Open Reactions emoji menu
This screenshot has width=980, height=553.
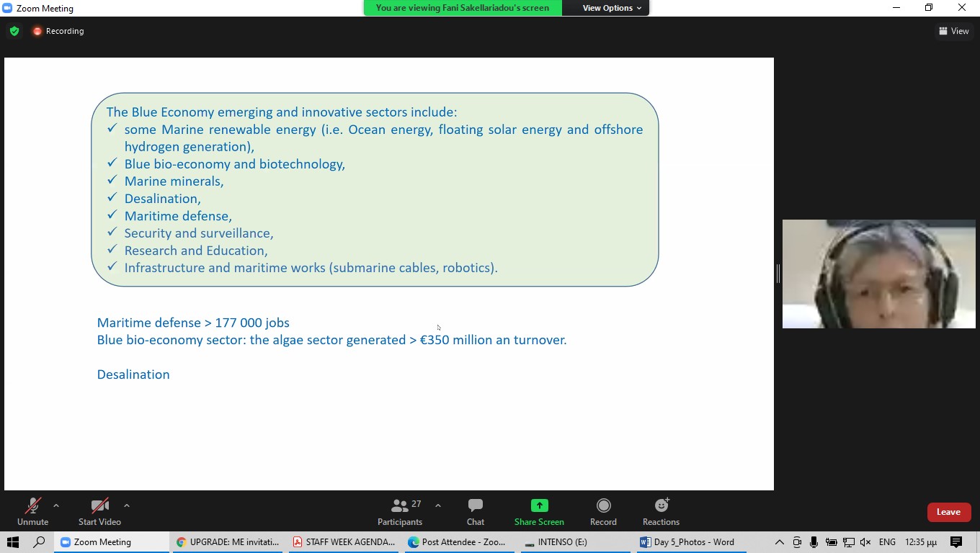[661, 512]
